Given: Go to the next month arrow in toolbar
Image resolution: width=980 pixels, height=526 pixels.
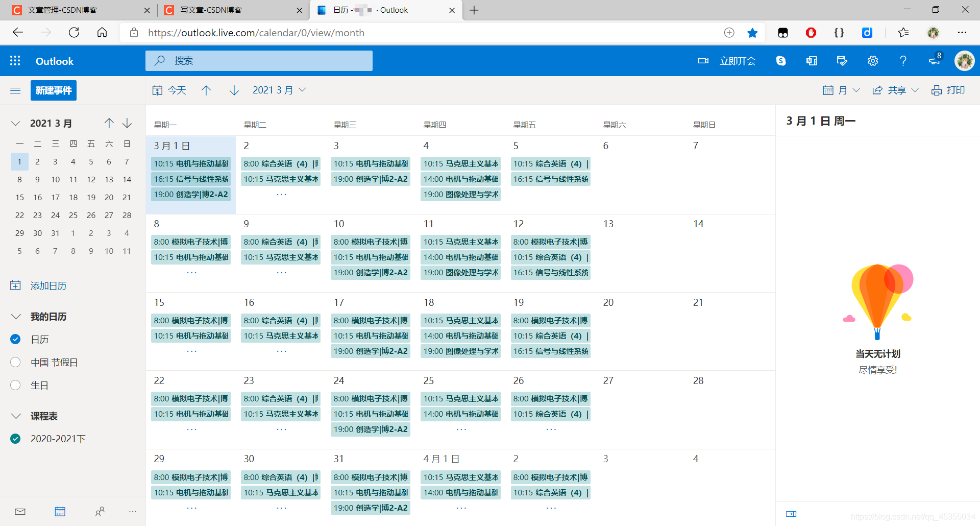Looking at the screenshot, I should [x=234, y=90].
